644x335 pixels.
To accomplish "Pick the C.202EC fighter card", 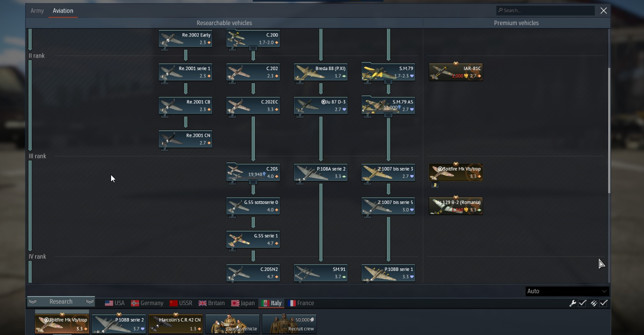I will pos(253,106).
